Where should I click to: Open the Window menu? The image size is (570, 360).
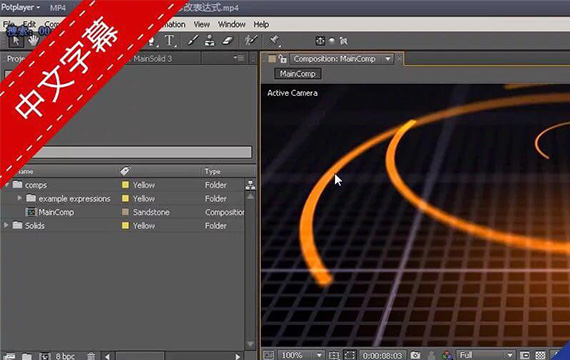tap(232, 24)
